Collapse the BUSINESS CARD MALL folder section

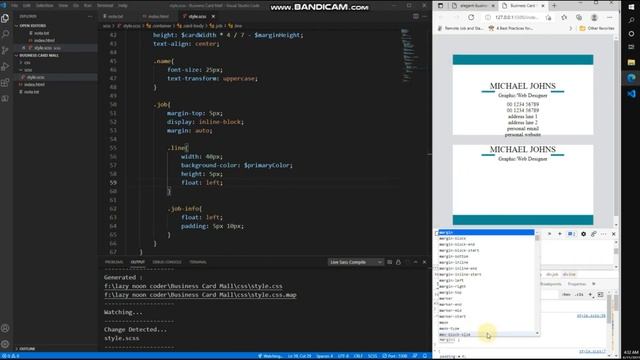coord(39,55)
